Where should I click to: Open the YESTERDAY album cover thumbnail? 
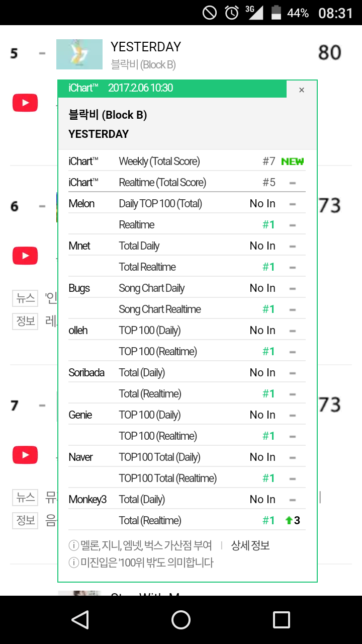pos(79,54)
